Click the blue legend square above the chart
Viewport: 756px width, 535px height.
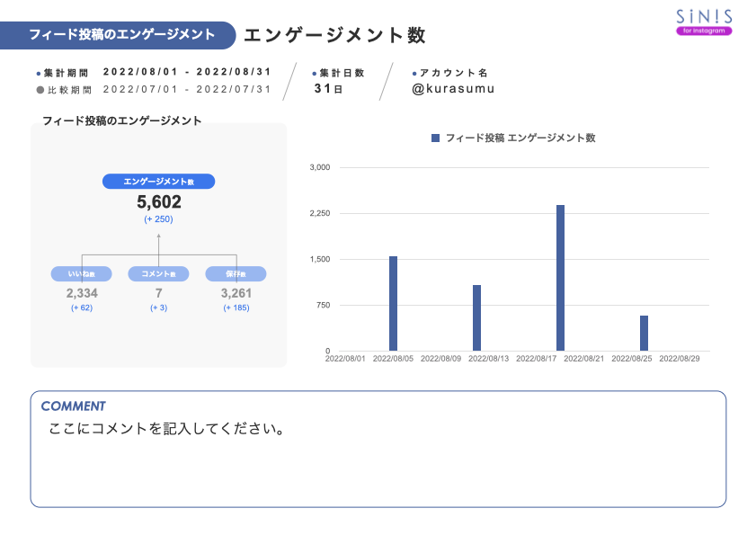click(x=434, y=138)
